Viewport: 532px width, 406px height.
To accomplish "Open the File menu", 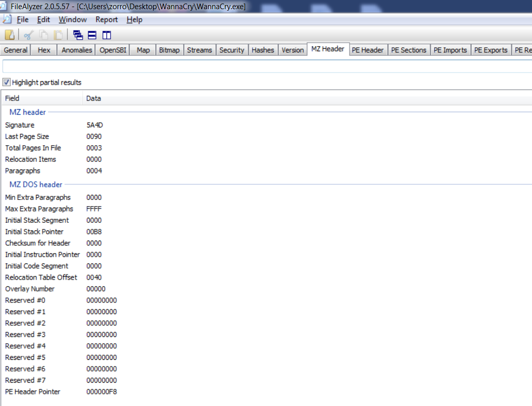I will [23, 20].
